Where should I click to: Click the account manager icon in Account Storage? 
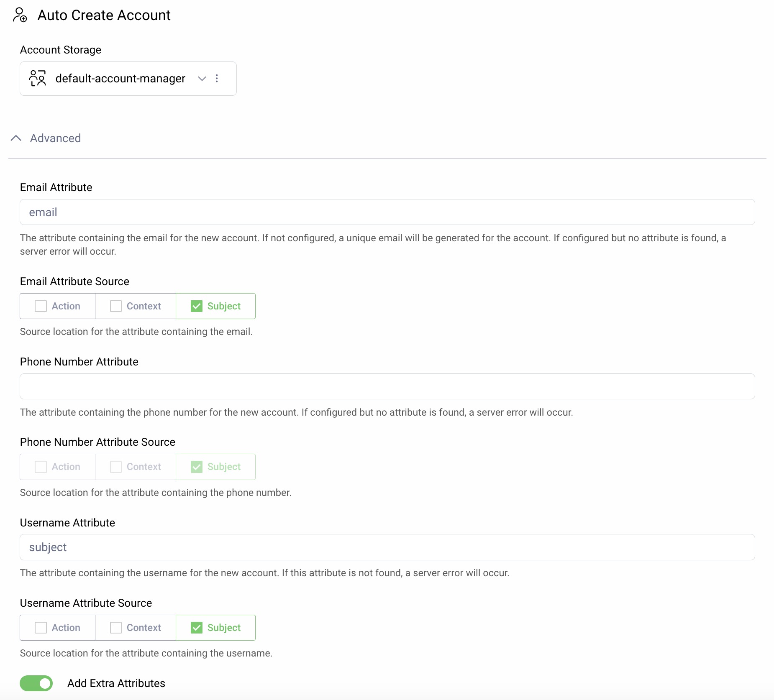click(x=37, y=79)
